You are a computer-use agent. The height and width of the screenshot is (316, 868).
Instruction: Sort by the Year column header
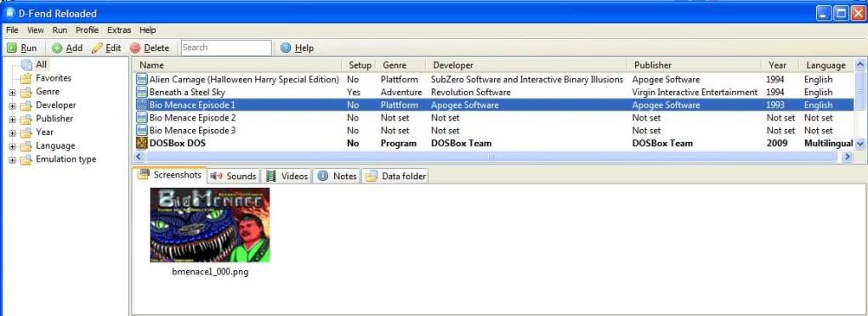[x=780, y=65]
